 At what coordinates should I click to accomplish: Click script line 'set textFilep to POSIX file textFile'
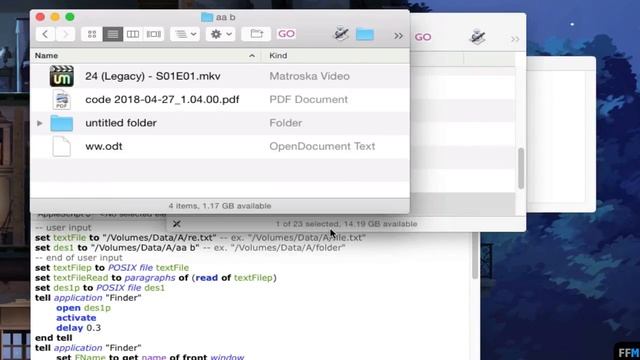[112, 268]
